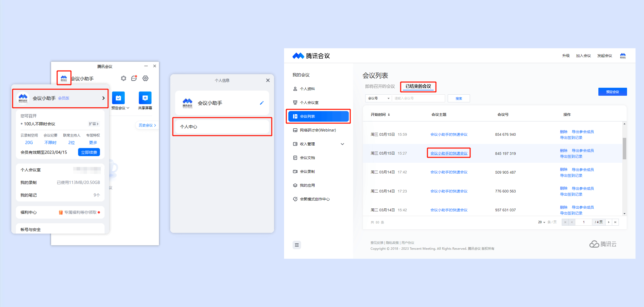Screen dimensions: 644x307
Task: Click the pencil edit icon next to 会议小助手
Action: (x=262, y=103)
